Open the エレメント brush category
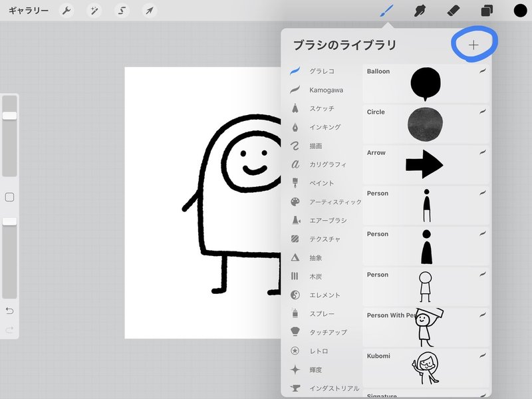This screenshot has width=532, height=399. coord(322,295)
